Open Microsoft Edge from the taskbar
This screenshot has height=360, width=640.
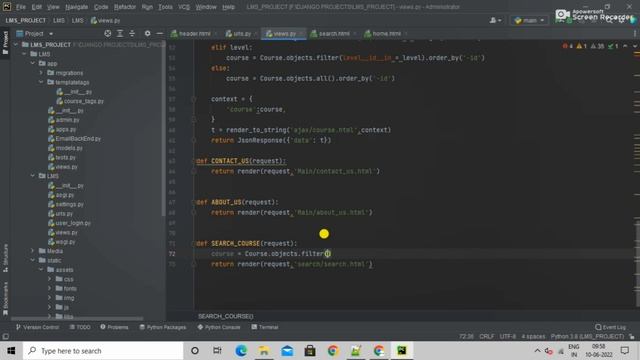241,351
